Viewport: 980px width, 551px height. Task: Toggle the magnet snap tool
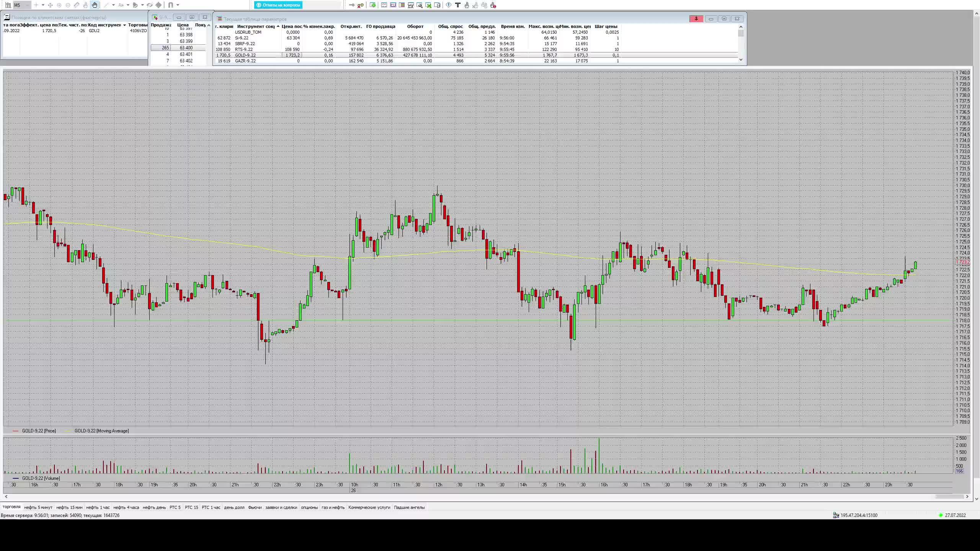(x=171, y=5)
